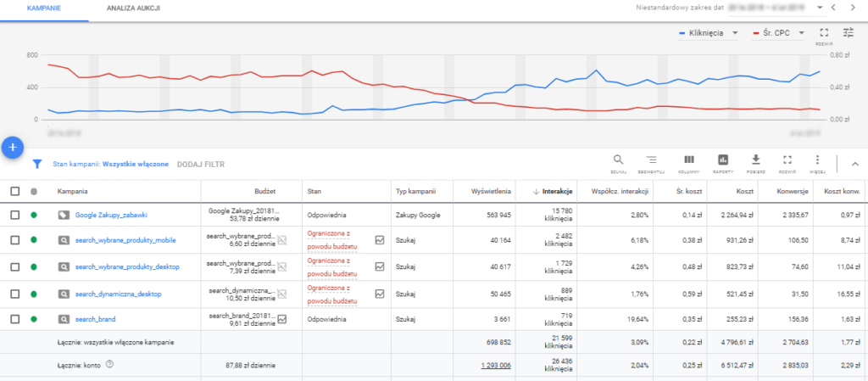Toggle the select-all header checkbox
This screenshot has height=381, width=868.
point(14,191)
